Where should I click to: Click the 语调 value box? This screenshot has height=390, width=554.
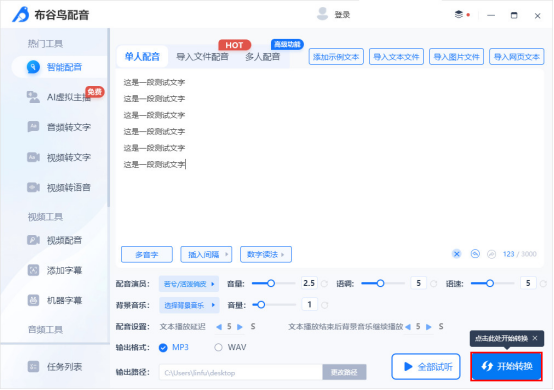418,283
